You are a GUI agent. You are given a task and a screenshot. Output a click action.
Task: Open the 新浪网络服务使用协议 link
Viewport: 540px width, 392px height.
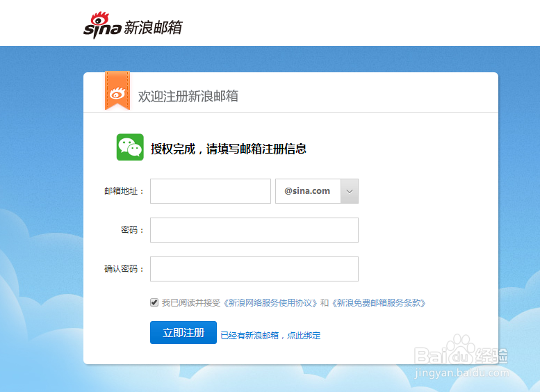[270, 303]
